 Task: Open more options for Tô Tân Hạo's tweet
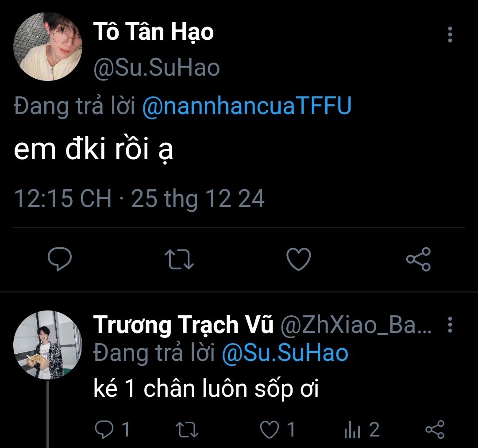tap(450, 34)
